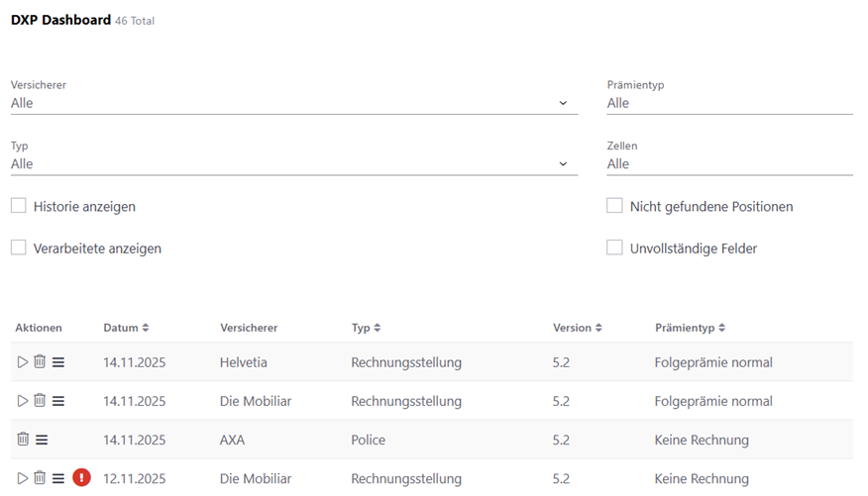Expand the Zellen dropdown
The width and height of the screenshot is (868, 496).
[x=728, y=164]
